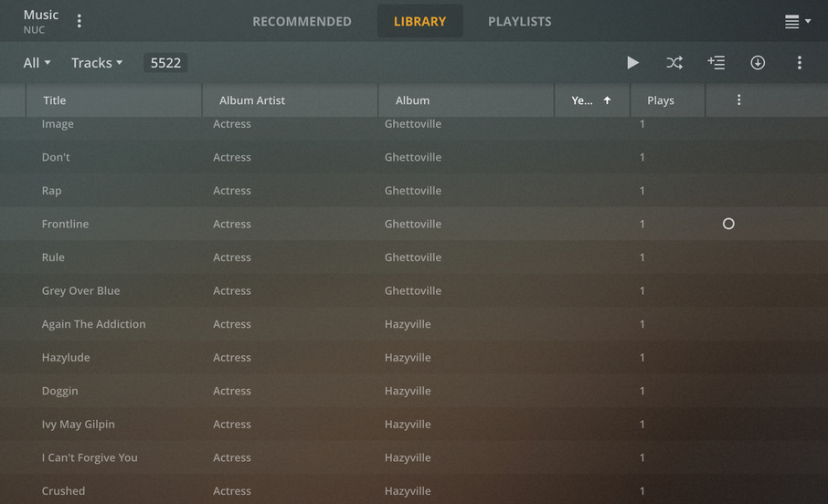This screenshot has height=504, width=828.
Task: Reverse the Year column sort order
Action: coord(591,100)
